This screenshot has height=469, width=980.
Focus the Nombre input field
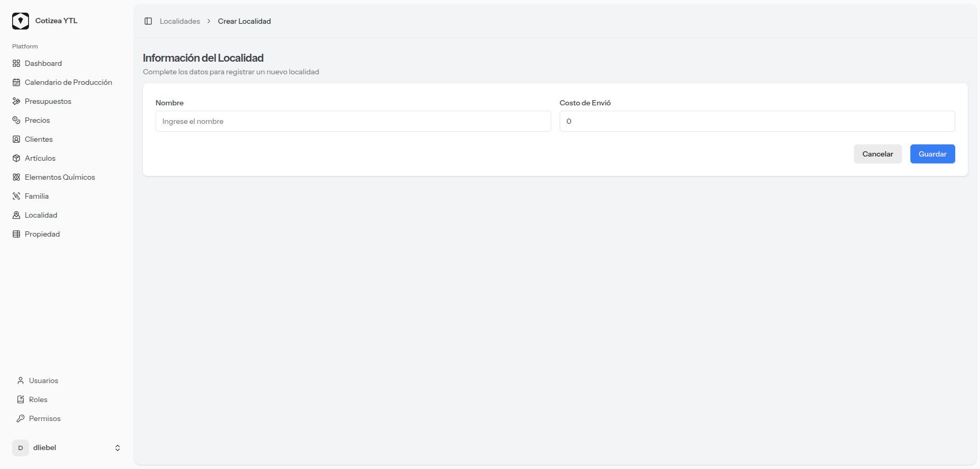353,121
